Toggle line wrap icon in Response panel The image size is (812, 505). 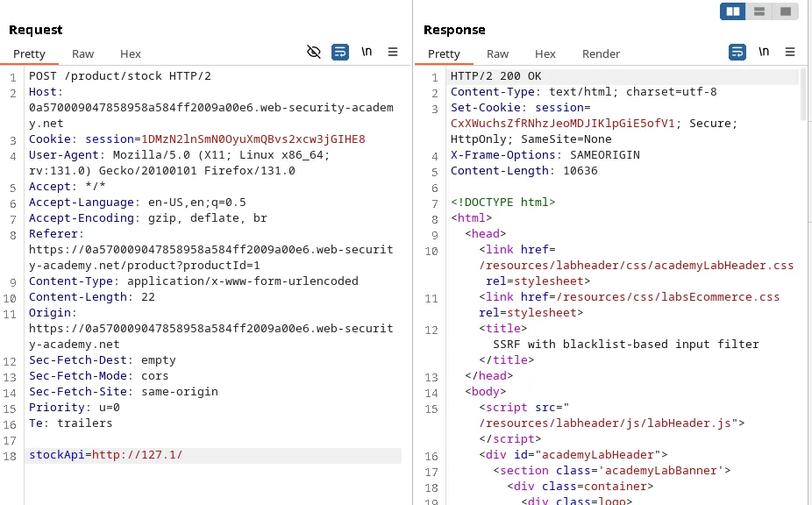pos(737,52)
